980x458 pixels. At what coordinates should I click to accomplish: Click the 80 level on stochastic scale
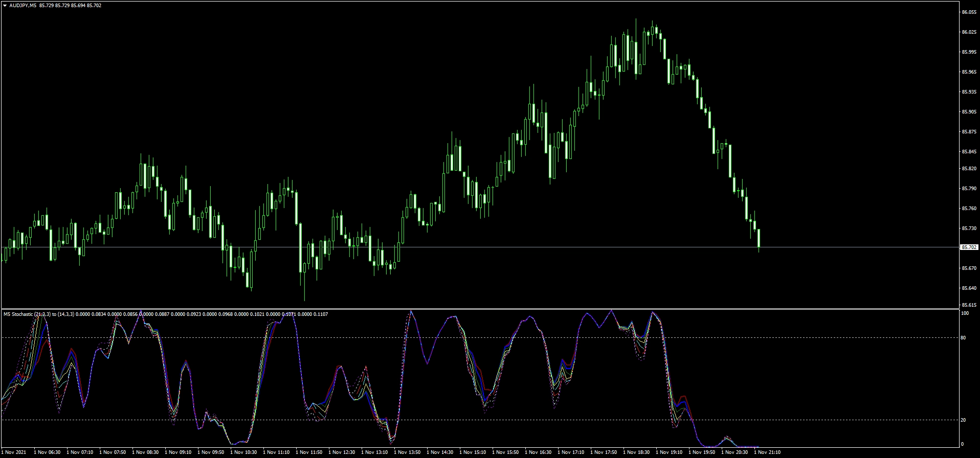(963, 338)
